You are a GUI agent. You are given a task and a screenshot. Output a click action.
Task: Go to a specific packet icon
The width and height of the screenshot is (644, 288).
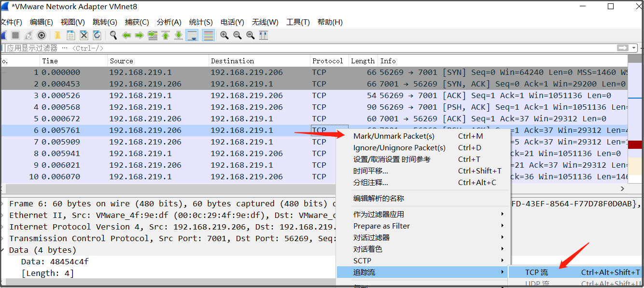pyautogui.click(x=153, y=35)
